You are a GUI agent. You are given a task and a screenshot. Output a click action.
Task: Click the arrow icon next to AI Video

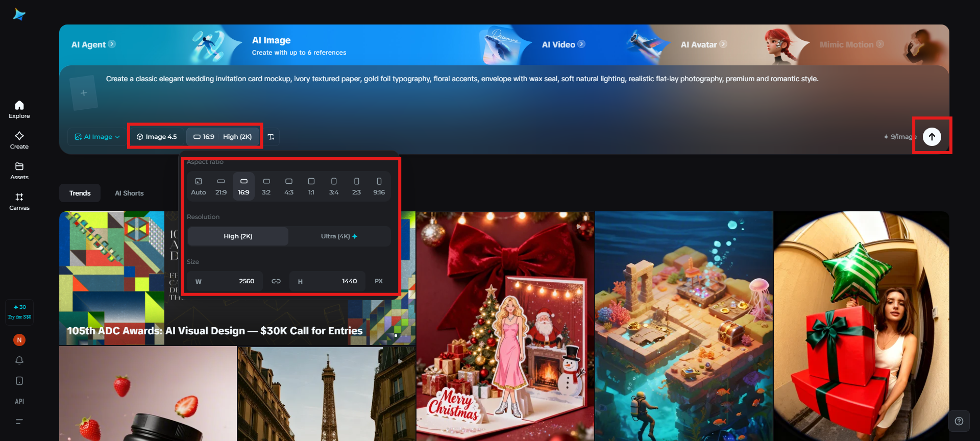[x=581, y=44]
